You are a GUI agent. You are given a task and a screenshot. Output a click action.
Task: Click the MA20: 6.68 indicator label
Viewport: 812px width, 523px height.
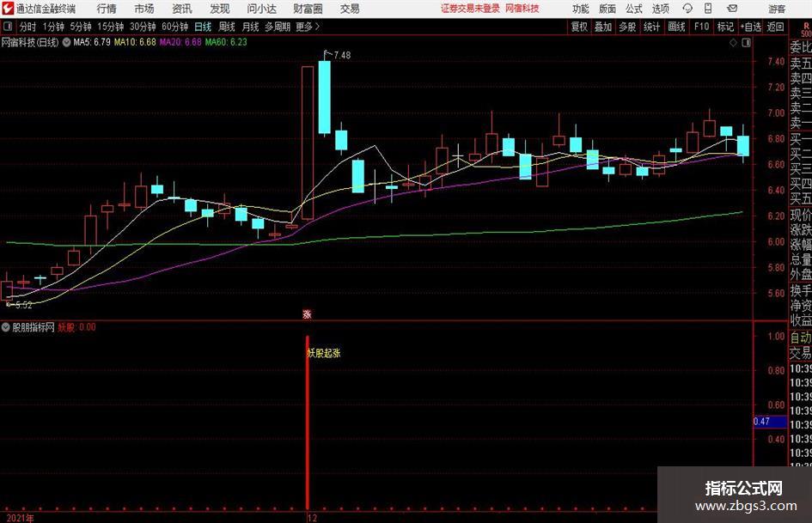[180, 42]
